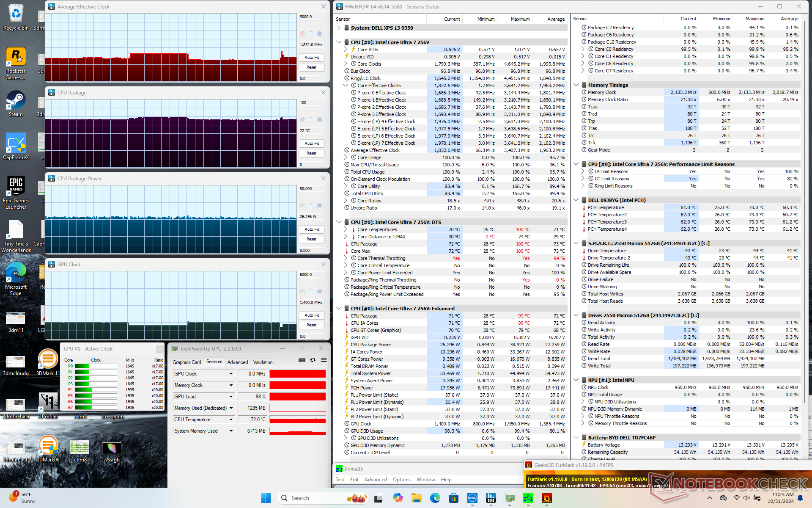Click the Microsoft Store taskbar icon

[454, 498]
